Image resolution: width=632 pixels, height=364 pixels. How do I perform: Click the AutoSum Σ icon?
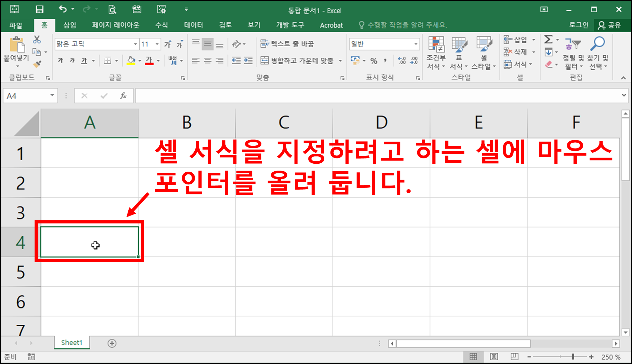[548, 39]
